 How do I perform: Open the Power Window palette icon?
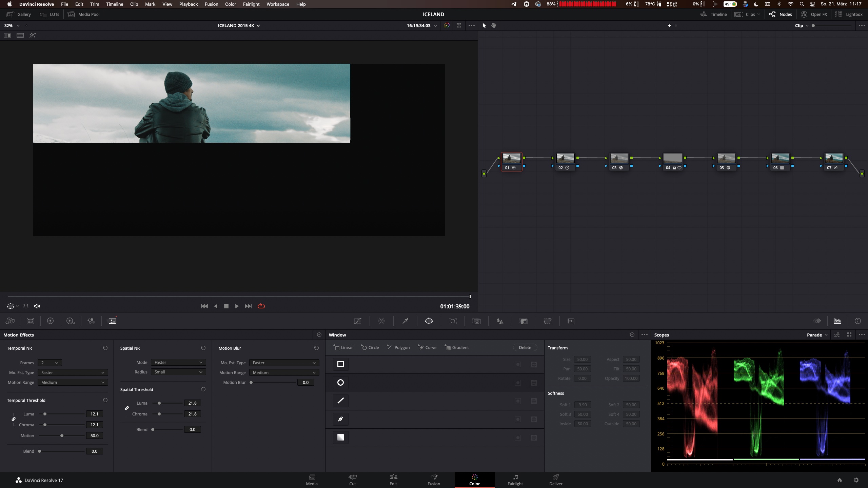point(429,321)
